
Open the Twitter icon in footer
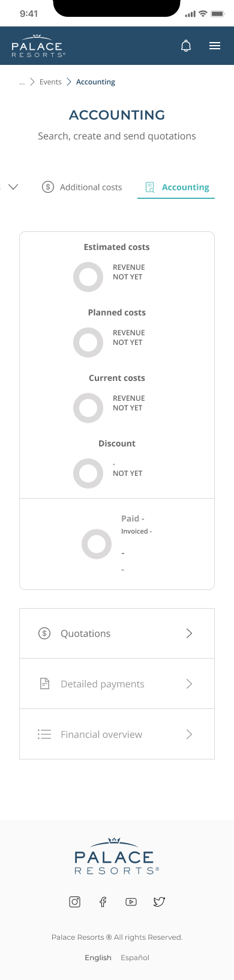tap(159, 901)
